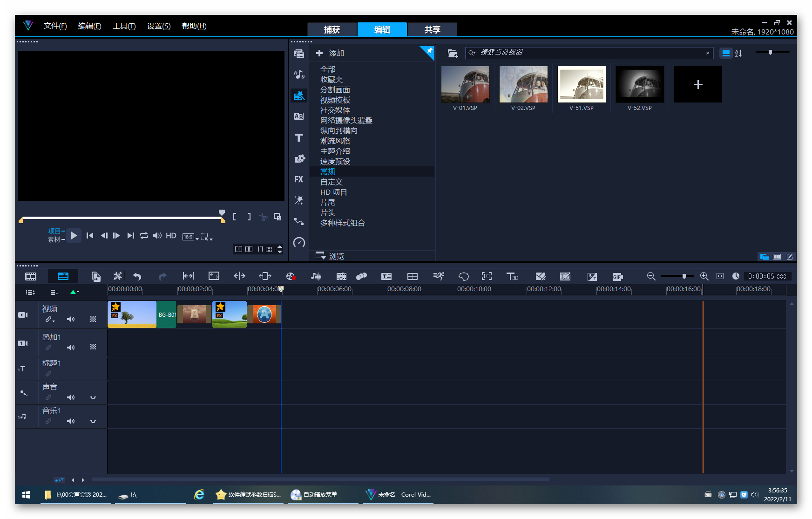Screen dimensions: 812x519
Task: Open the speed gauge library icon
Action: coord(299,242)
